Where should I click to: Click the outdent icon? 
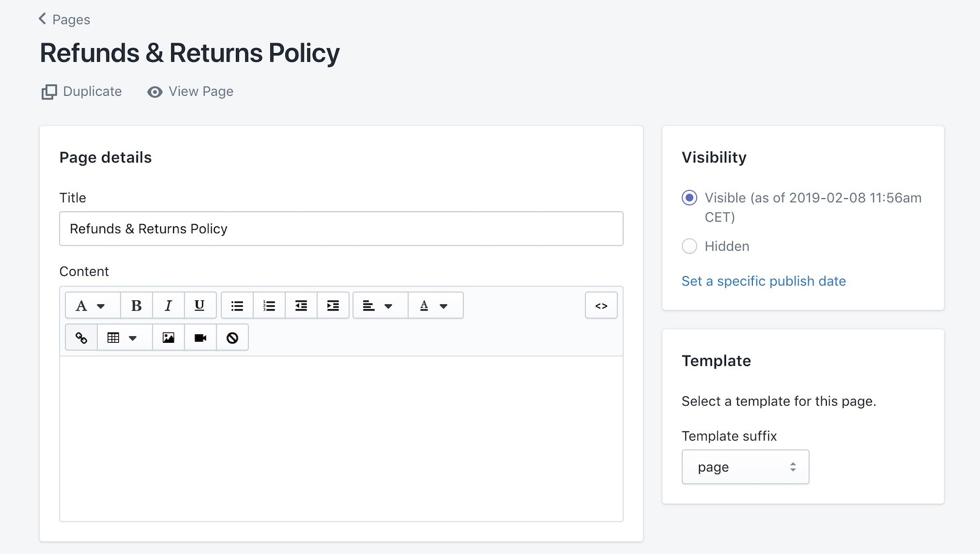pos(301,306)
